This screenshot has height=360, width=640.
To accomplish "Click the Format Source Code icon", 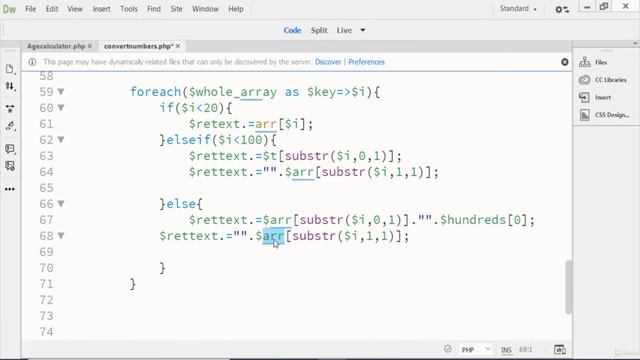I will [x=10, y=126].
